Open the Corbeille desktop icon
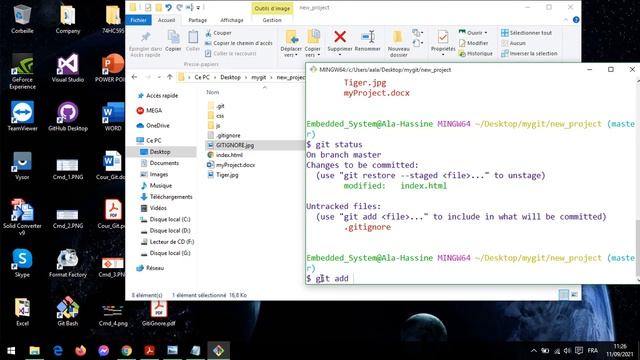640x360 pixels. (22, 19)
